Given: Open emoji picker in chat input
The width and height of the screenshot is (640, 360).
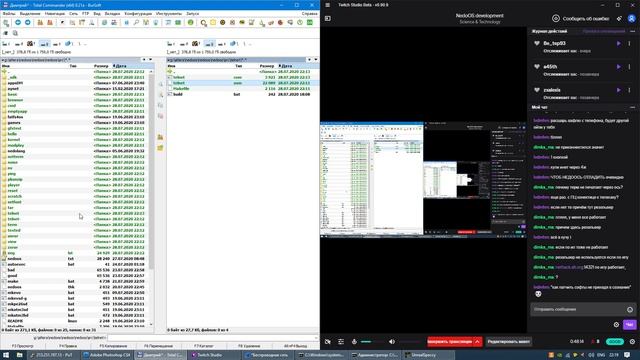Looking at the screenshot, I should pos(630,309).
